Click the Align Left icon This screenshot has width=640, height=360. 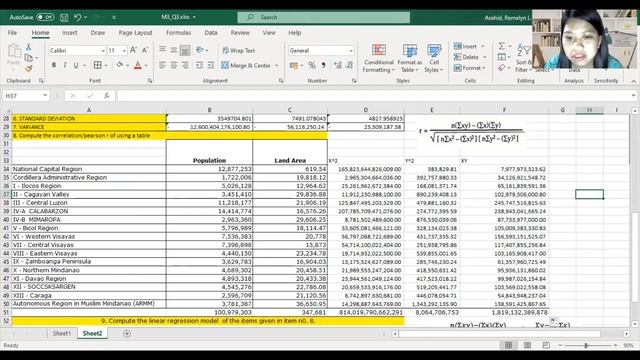coord(162,65)
